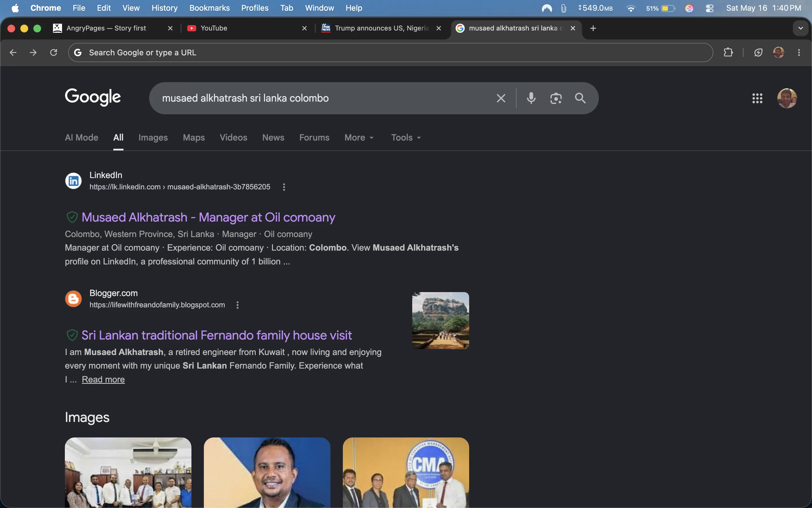Click the date and time clock

[x=763, y=8]
